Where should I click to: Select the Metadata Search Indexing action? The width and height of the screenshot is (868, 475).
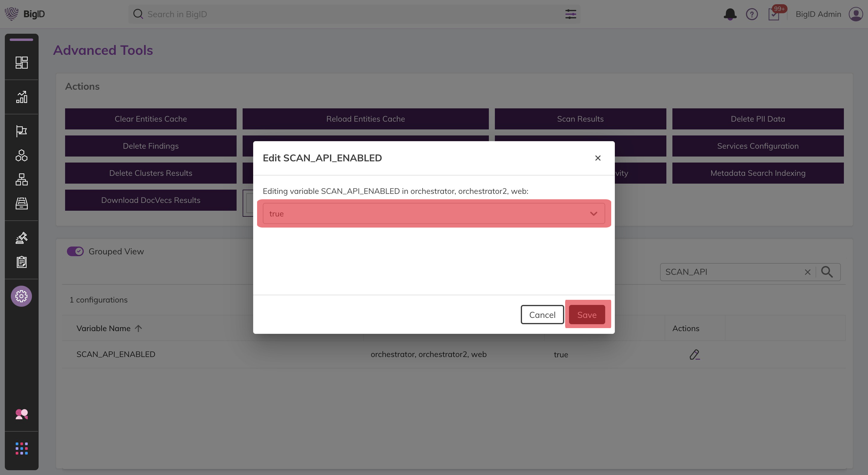tap(758, 173)
